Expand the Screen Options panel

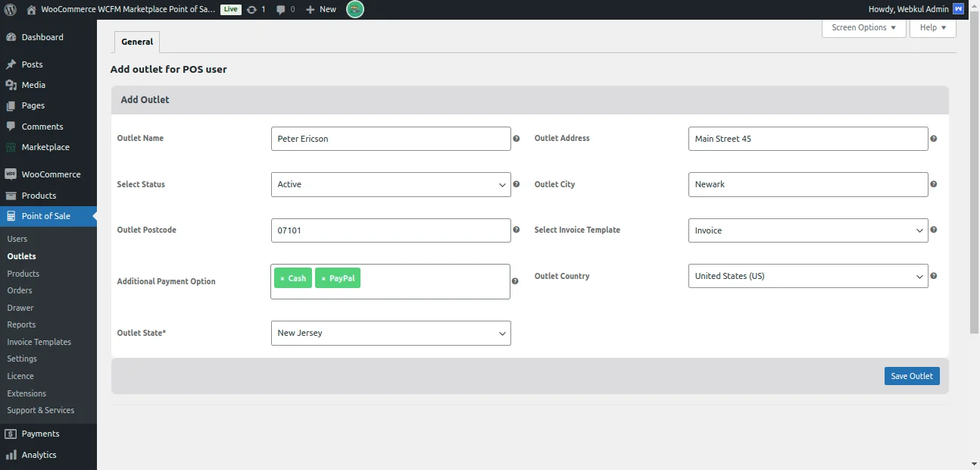point(863,27)
